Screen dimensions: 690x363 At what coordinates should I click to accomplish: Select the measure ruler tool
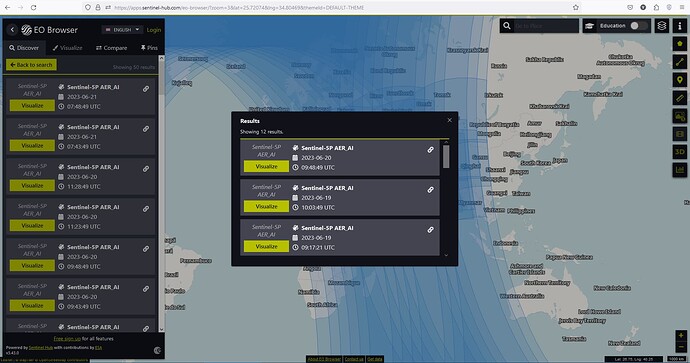click(680, 98)
